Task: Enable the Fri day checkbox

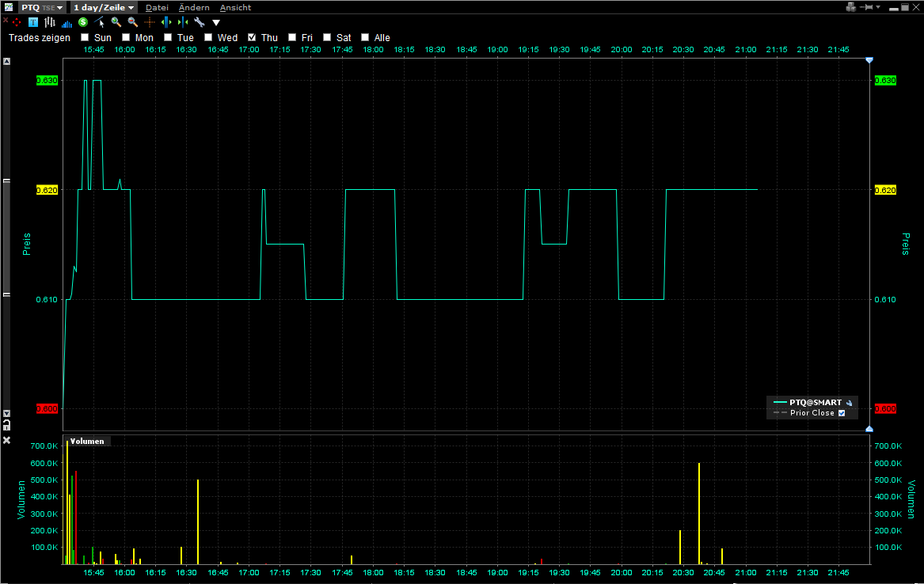Action: point(292,37)
